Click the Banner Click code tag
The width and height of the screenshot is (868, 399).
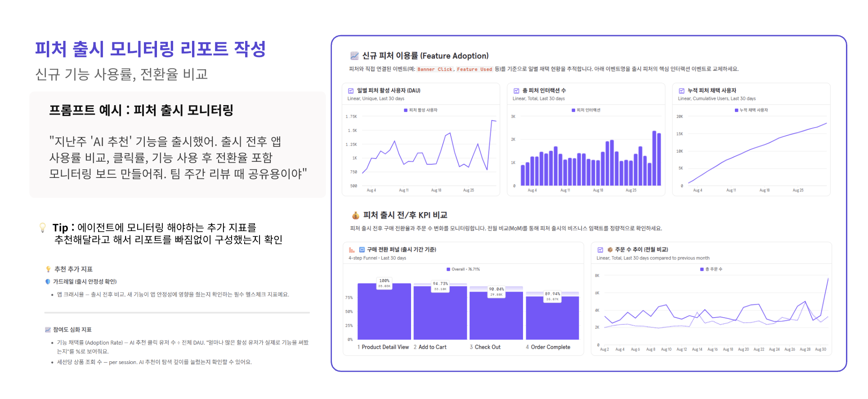pyautogui.click(x=435, y=69)
